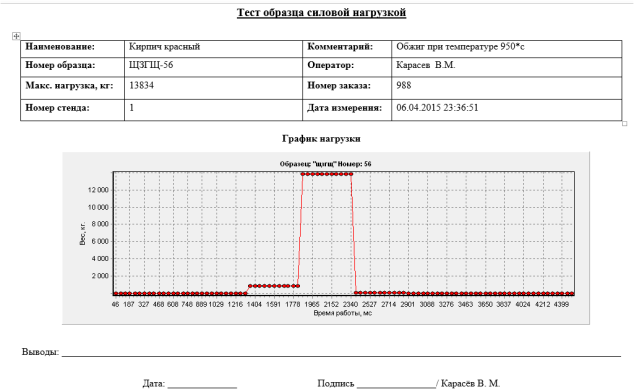Screen dimensions: 634x392
Task: Select the 'Оператор:' label cell
Action: click(347, 67)
